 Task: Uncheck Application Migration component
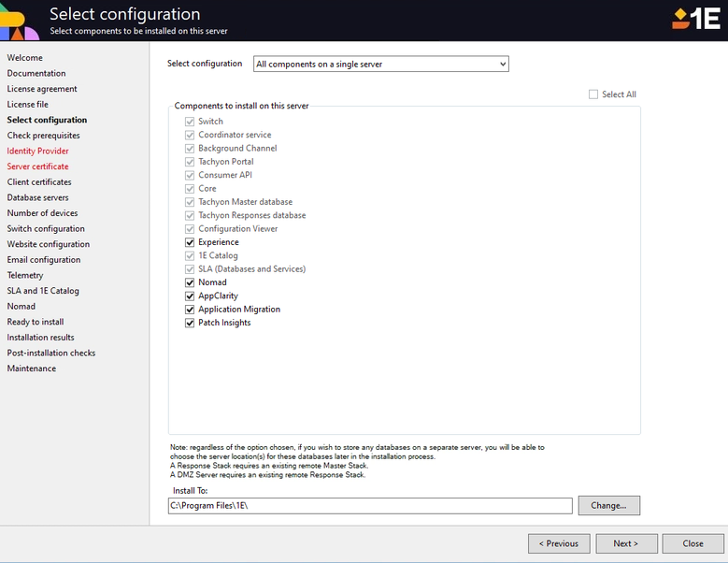click(190, 310)
